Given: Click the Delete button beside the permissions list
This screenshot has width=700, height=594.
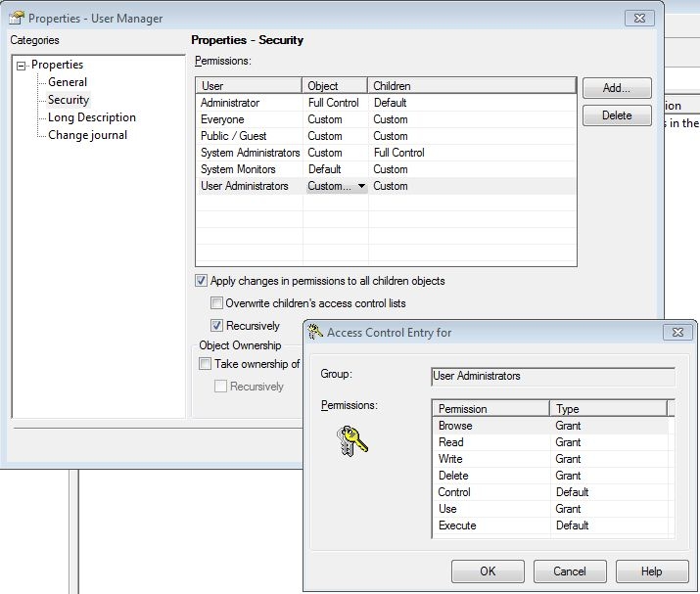Looking at the screenshot, I should click(x=617, y=115).
